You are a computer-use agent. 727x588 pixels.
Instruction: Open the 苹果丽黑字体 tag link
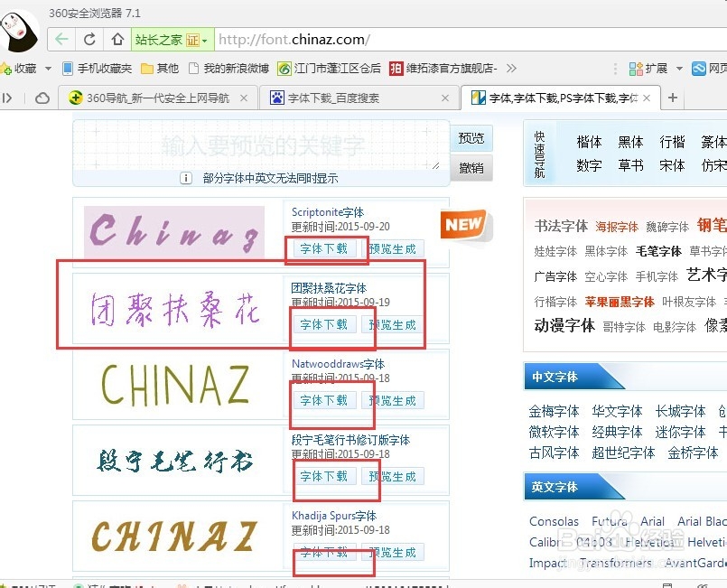[620, 302]
